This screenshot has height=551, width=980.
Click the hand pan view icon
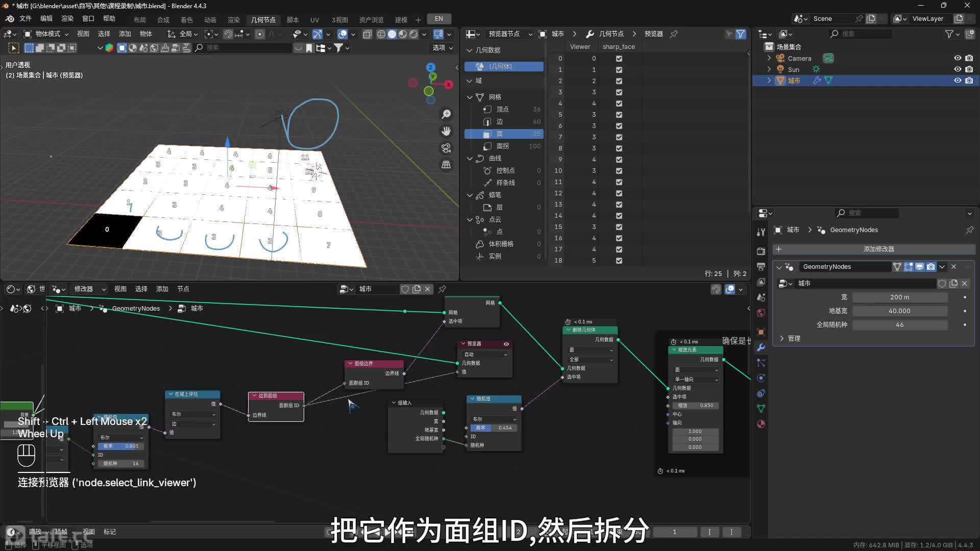(x=446, y=131)
